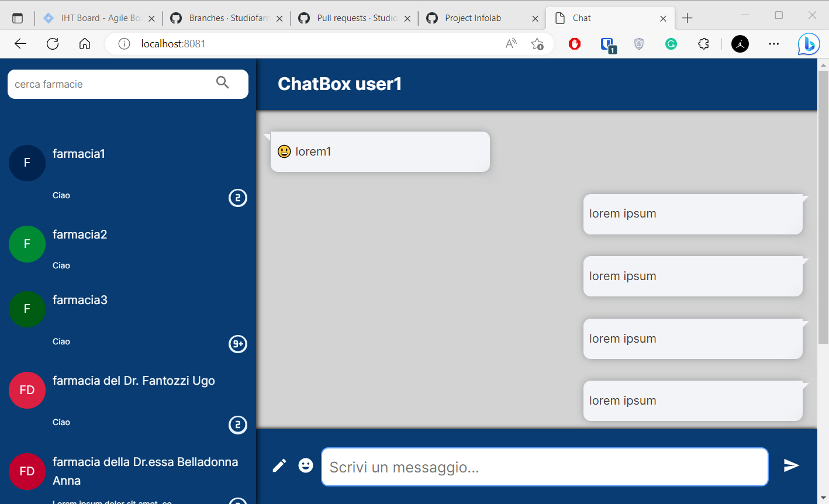The width and height of the screenshot is (829, 504).
Task: Open the farmacia1 avatar icon
Action: coord(27,163)
